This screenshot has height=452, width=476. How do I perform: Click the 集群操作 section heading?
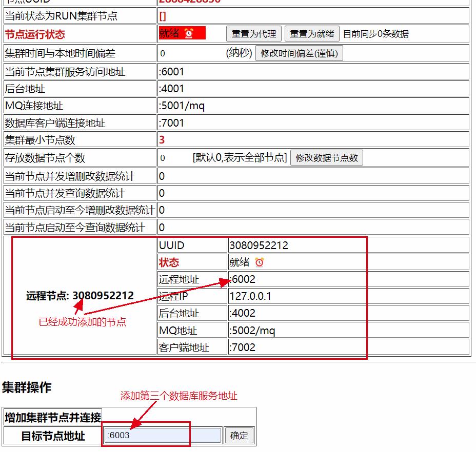[x=27, y=387]
